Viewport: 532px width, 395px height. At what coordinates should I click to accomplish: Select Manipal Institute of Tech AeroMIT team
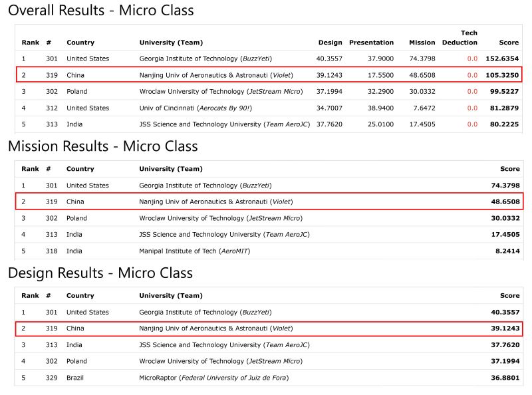point(194,251)
